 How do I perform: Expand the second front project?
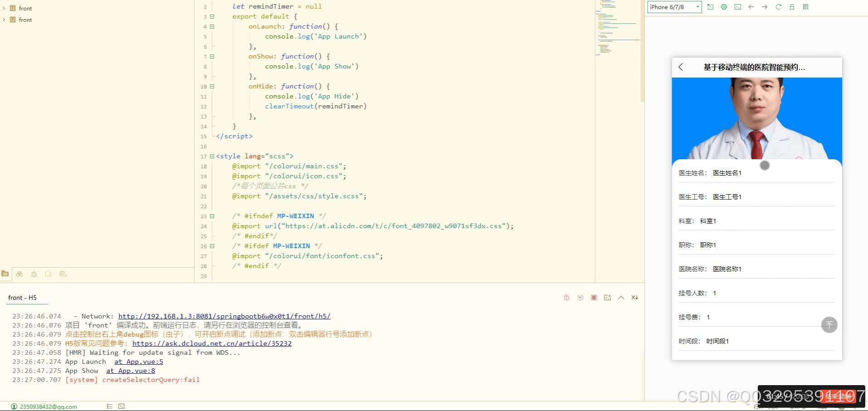tap(4, 20)
